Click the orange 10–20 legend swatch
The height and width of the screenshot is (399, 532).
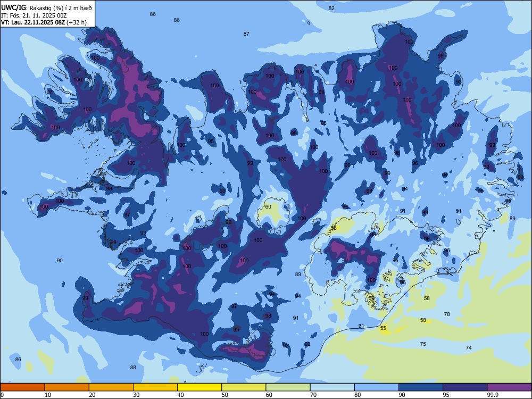(x=67, y=387)
